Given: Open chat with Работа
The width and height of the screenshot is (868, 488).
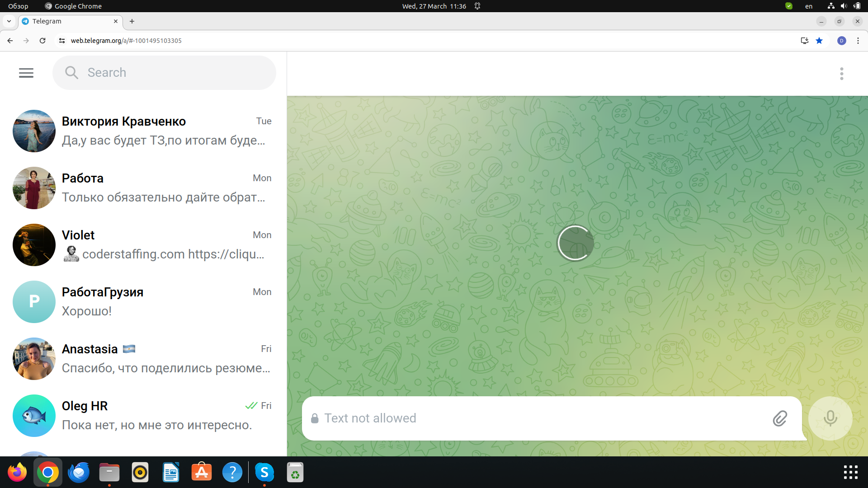Looking at the screenshot, I should (142, 187).
